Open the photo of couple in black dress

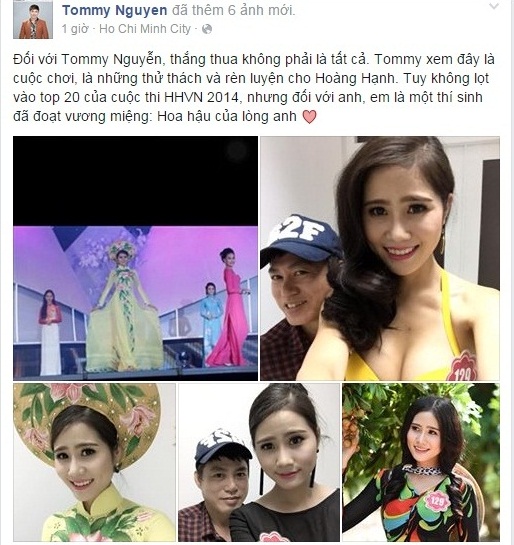click(259, 462)
